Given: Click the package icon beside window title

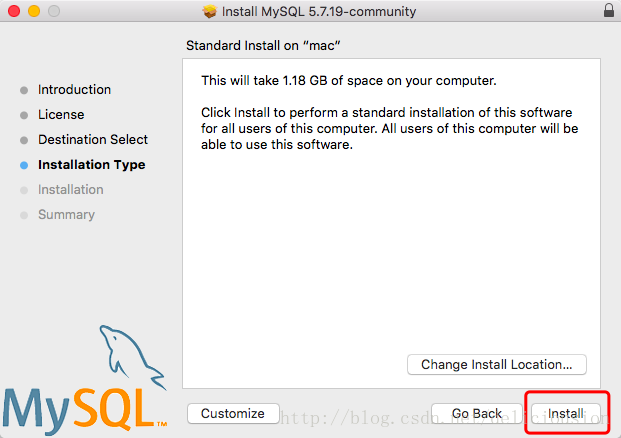Looking at the screenshot, I should tap(209, 11).
